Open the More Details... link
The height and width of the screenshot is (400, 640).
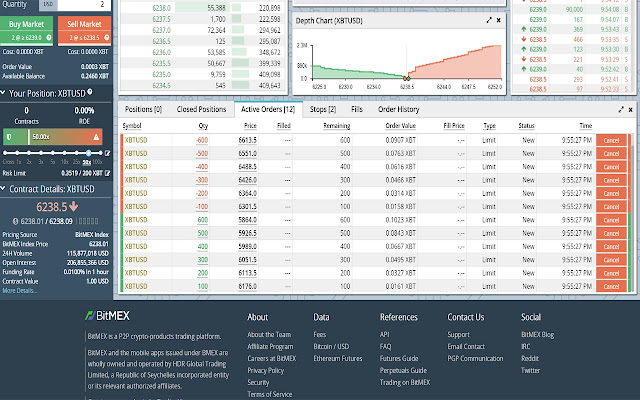20,291
